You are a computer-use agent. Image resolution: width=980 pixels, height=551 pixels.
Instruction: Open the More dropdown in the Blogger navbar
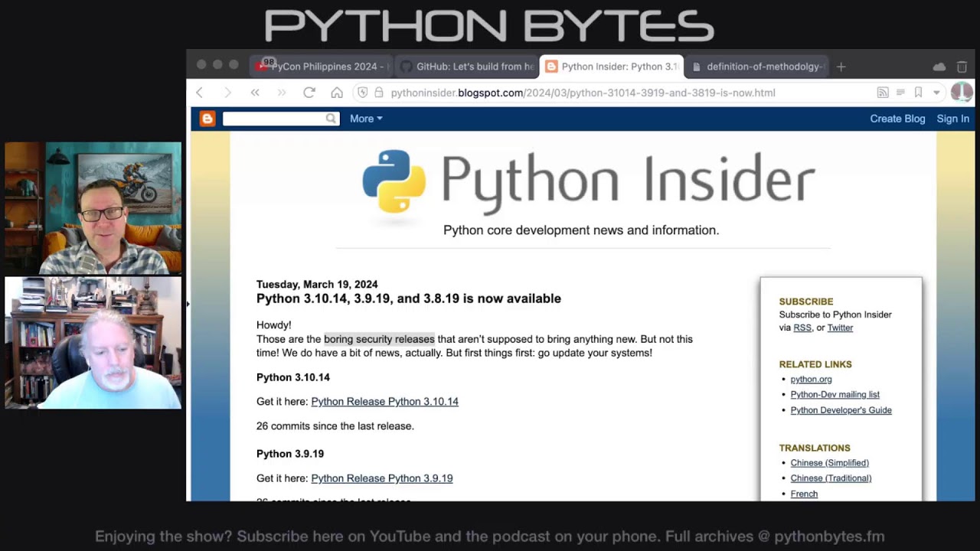coord(365,119)
